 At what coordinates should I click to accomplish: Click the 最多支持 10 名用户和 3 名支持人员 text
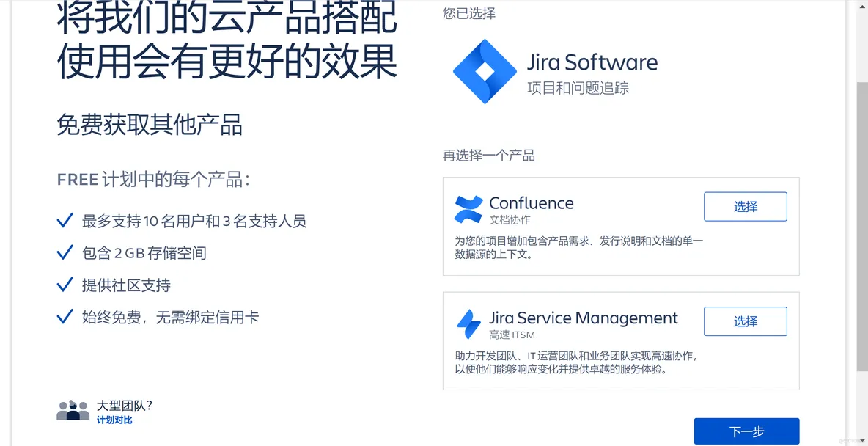pyautogui.click(x=194, y=221)
